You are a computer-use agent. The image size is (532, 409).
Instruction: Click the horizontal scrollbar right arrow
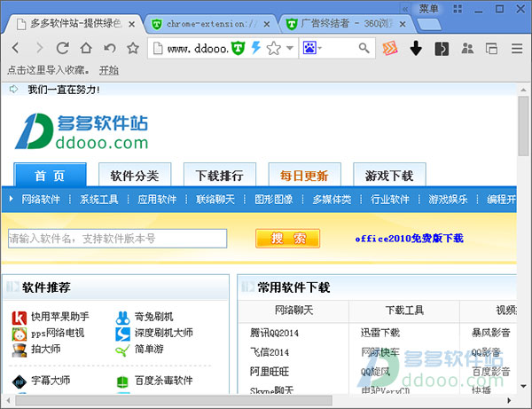tap(509, 400)
